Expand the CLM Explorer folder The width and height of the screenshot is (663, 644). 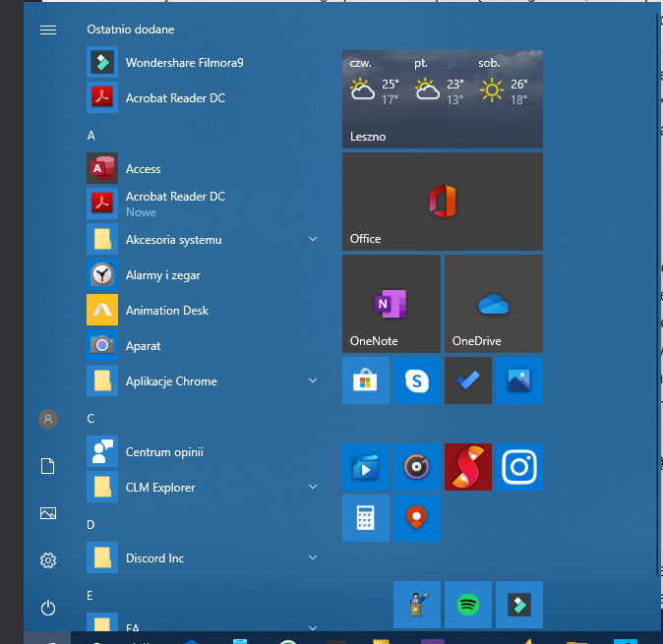tap(313, 487)
